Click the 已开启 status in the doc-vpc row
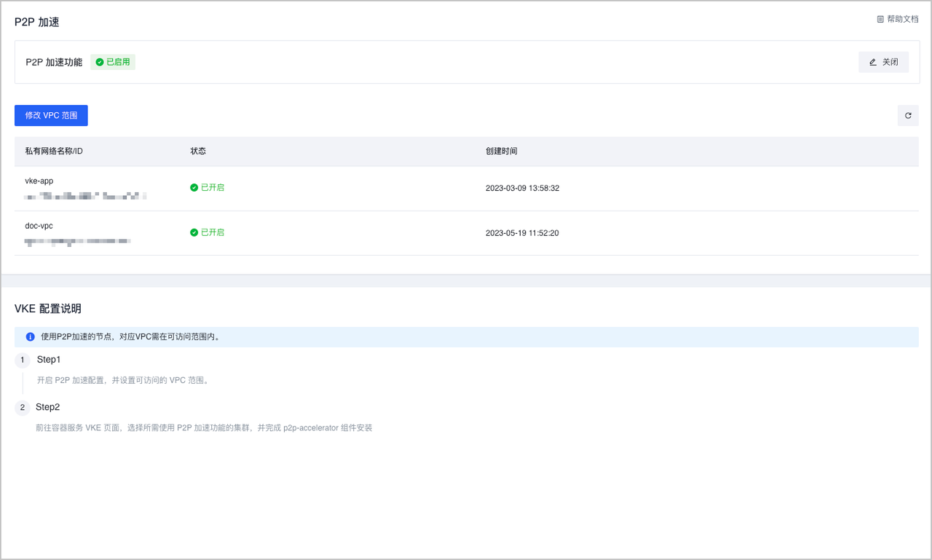The image size is (932, 560). pos(208,232)
